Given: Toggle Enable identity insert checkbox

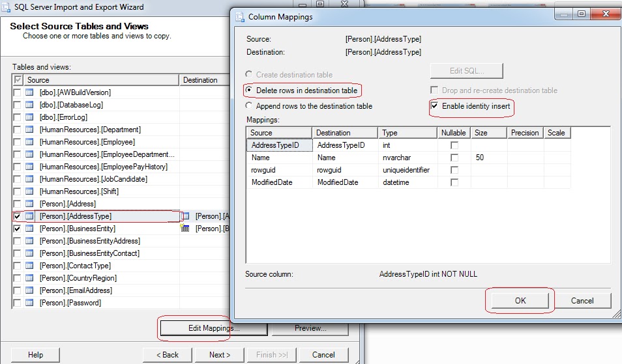Looking at the screenshot, I should (x=434, y=105).
